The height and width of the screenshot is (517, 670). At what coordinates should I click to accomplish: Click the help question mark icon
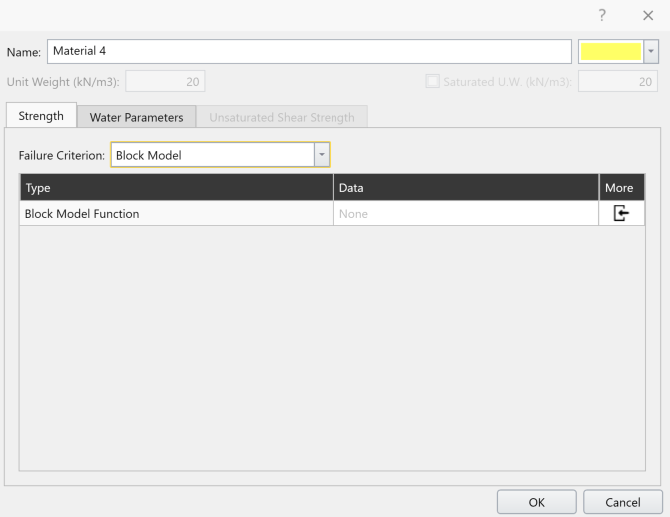pyautogui.click(x=602, y=15)
